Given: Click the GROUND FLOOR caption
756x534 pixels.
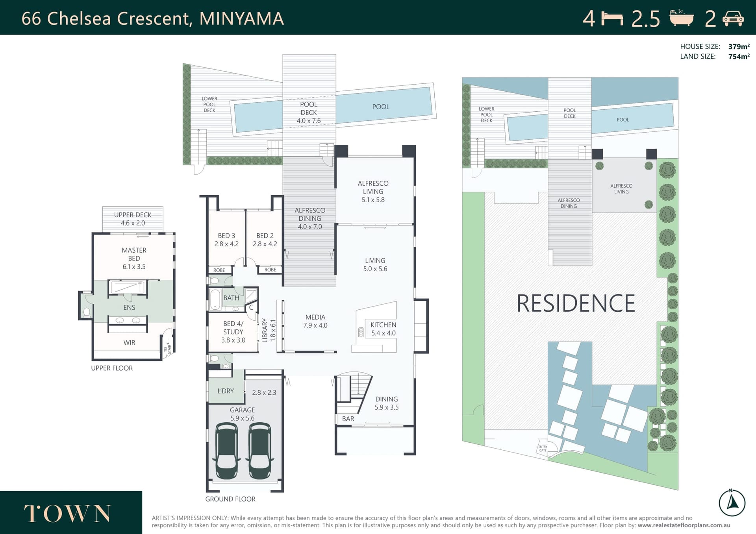Looking at the screenshot, I should point(230,499).
